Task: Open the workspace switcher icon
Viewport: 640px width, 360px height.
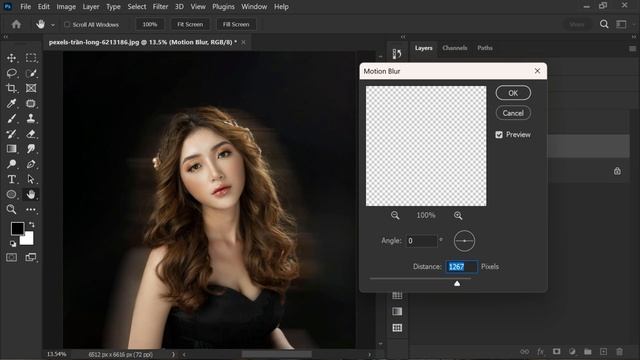Action: [x=621, y=24]
